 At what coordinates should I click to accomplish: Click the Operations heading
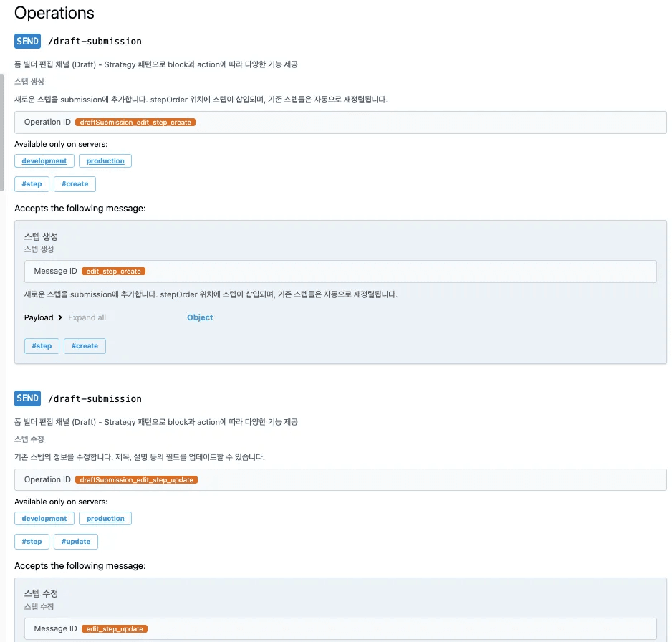[54, 13]
